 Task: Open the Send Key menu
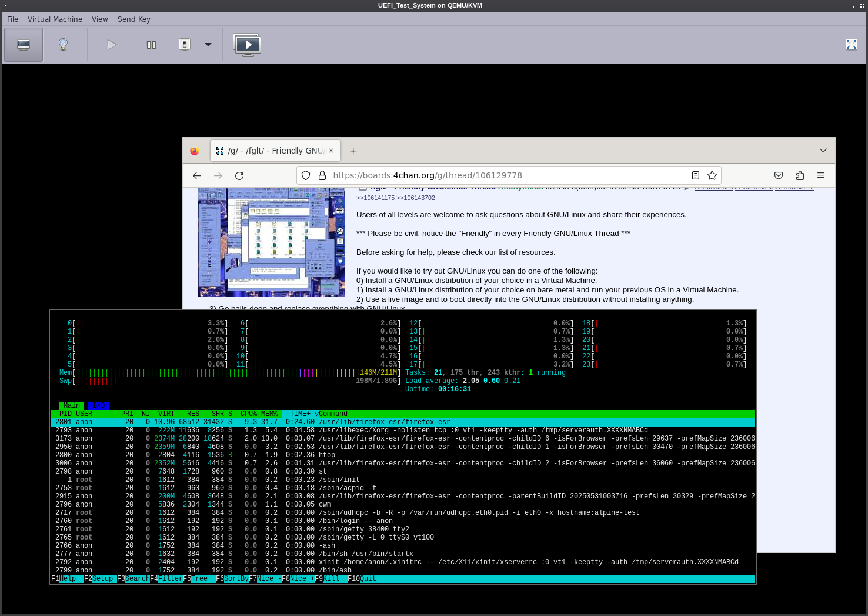(x=134, y=19)
